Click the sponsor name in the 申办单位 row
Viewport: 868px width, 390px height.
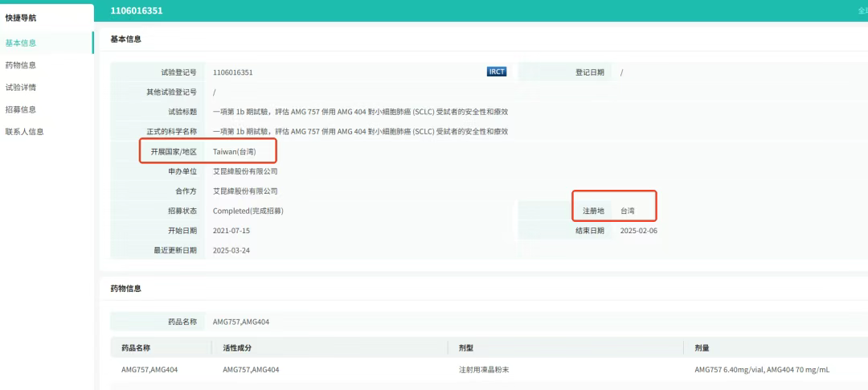point(245,171)
